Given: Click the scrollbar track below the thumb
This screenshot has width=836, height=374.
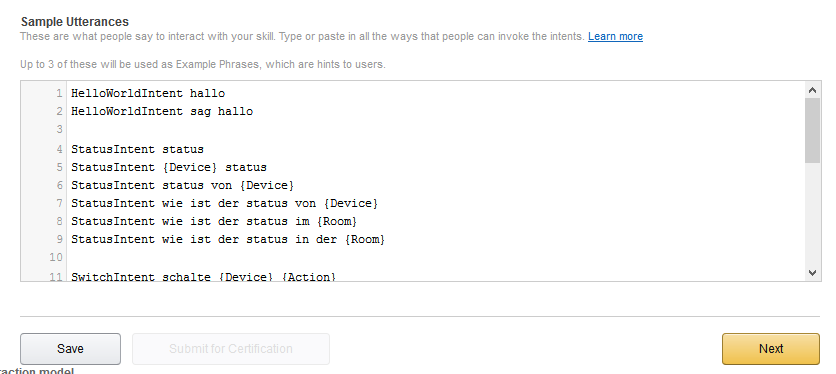Looking at the screenshot, I should 812,213.
